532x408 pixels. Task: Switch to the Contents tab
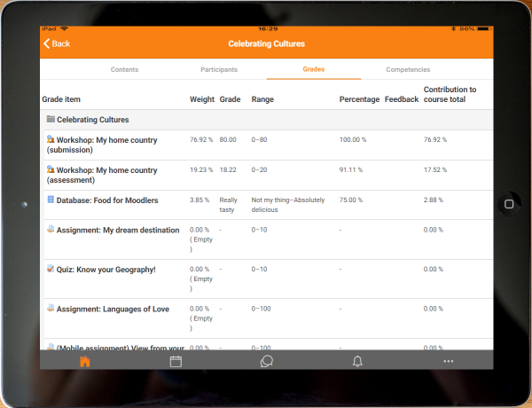pos(124,69)
